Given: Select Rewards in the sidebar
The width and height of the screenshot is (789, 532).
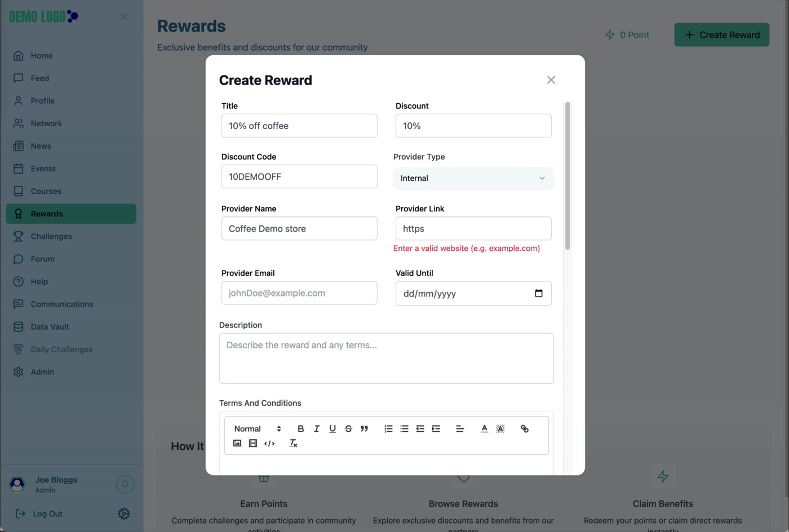Looking at the screenshot, I should point(71,214).
